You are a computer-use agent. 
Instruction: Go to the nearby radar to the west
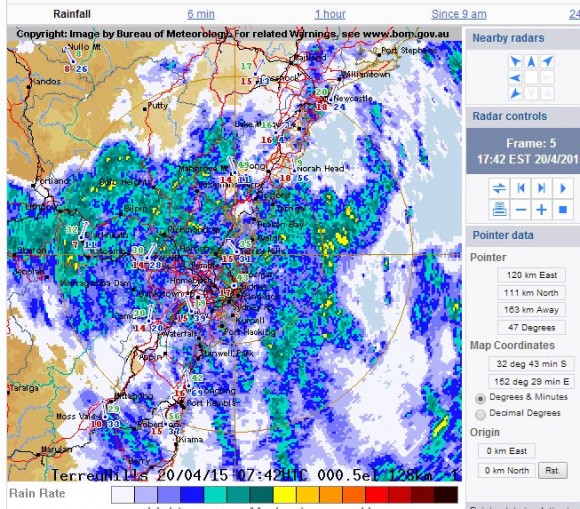[515, 78]
